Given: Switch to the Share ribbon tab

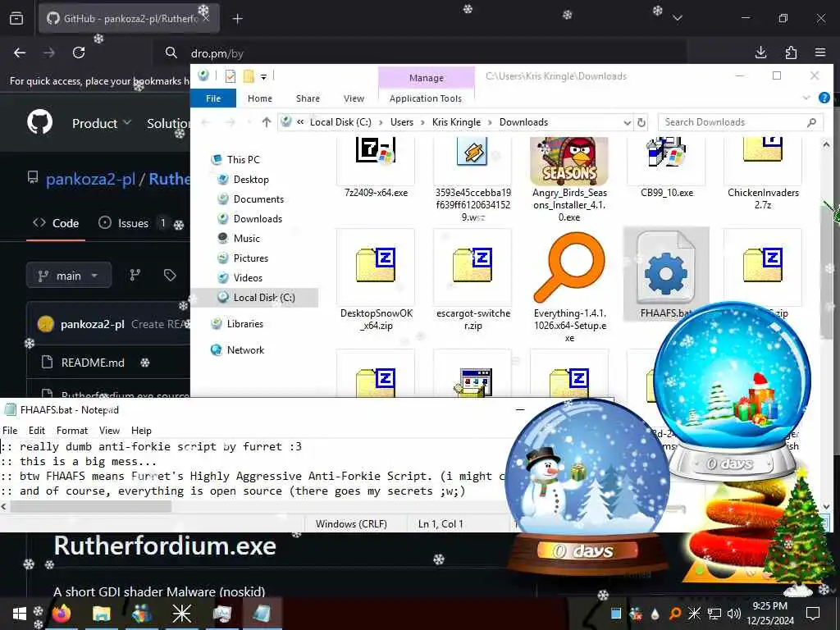Looking at the screenshot, I should click(x=308, y=98).
